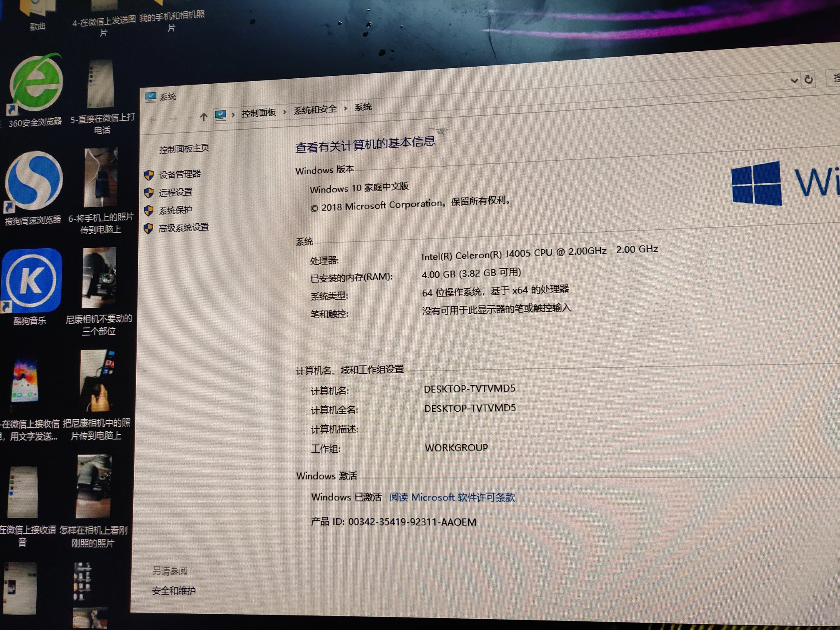Click the computer icon in address bar
This screenshot has height=630, width=840.
220,115
